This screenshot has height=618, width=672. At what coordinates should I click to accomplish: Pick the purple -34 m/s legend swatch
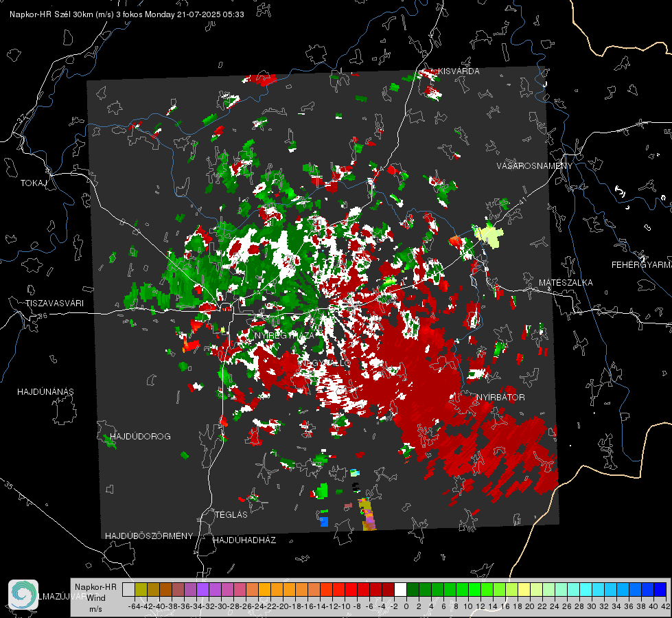pos(202,590)
